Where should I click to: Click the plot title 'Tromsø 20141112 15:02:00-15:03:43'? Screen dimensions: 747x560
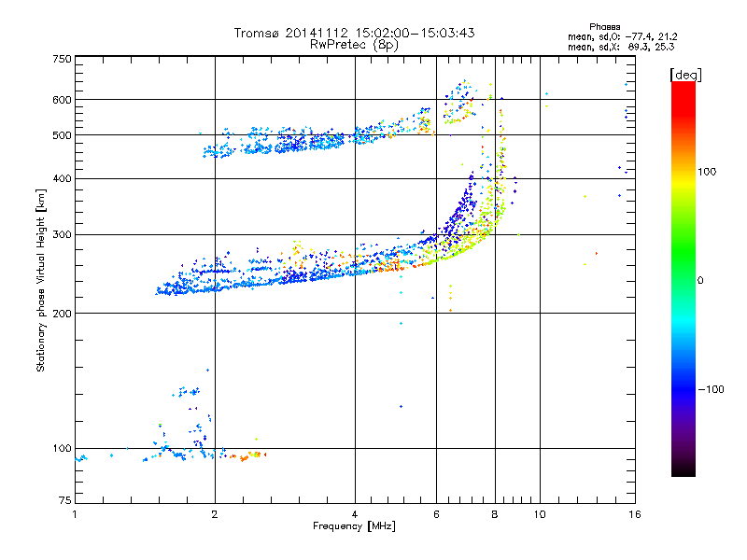(x=354, y=33)
